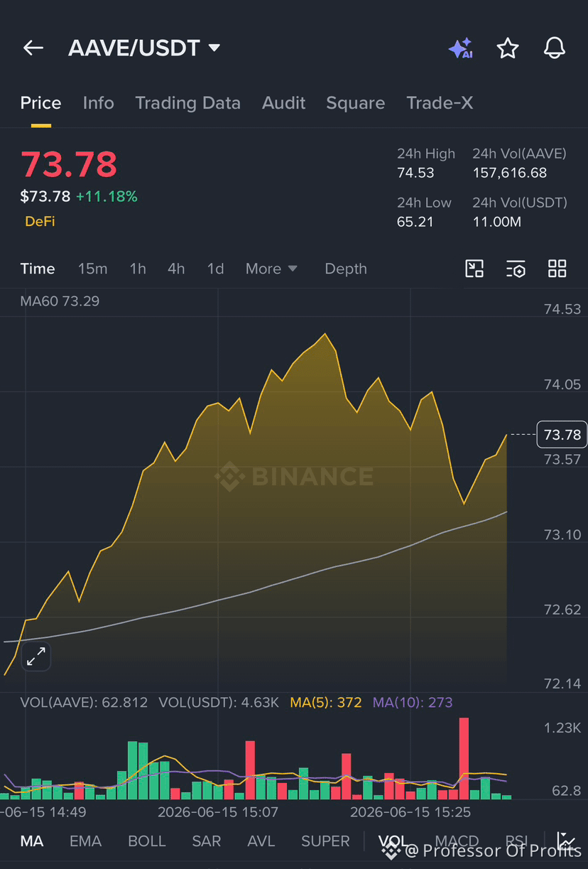Select the 15m interval
The width and height of the screenshot is (588, 869).
point(92,269)
